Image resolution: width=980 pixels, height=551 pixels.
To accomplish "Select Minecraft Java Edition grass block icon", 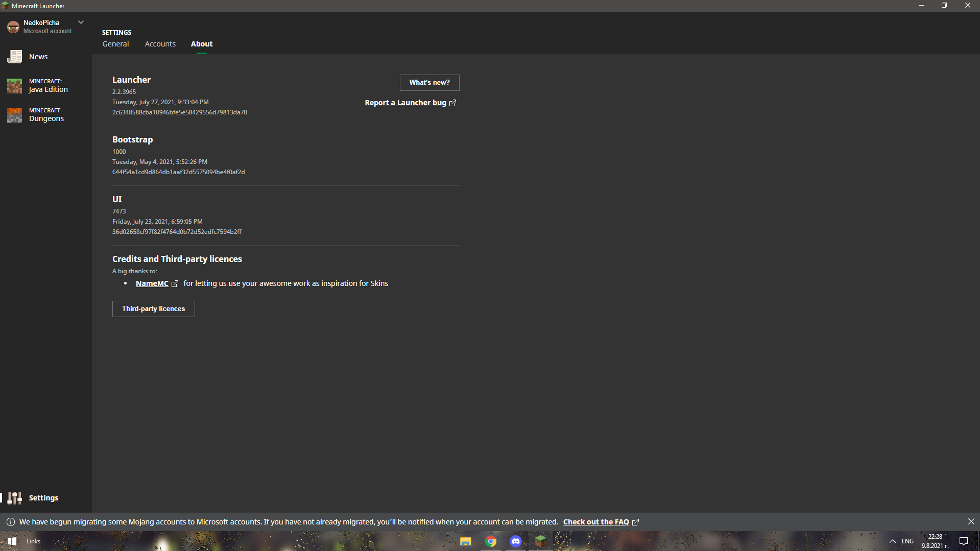I will 14,86.
